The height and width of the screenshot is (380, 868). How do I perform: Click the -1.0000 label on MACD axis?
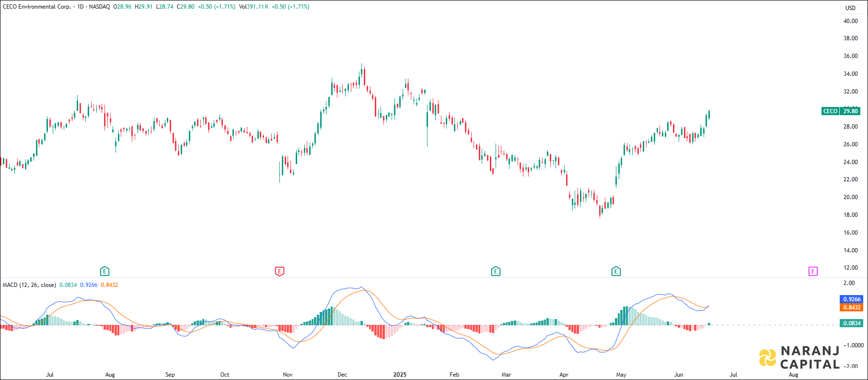[x=853, y=345]
